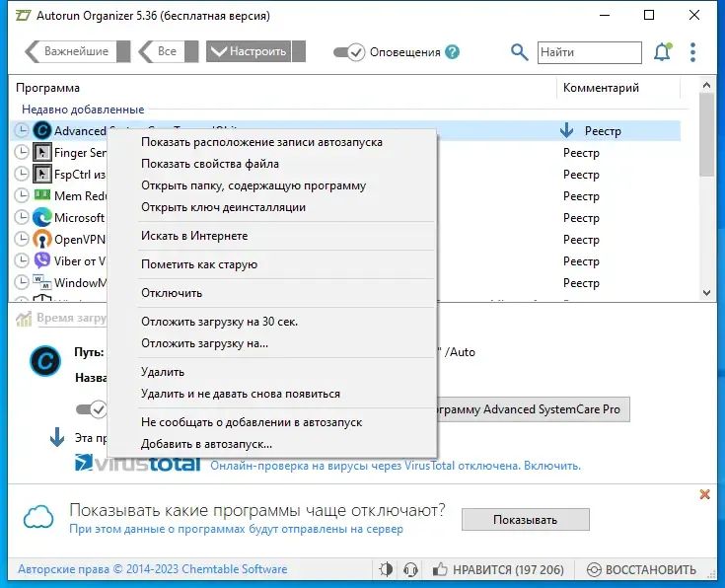Click the Viber row icon
Viewport: 725px width, 588px height.
[42, 260]
